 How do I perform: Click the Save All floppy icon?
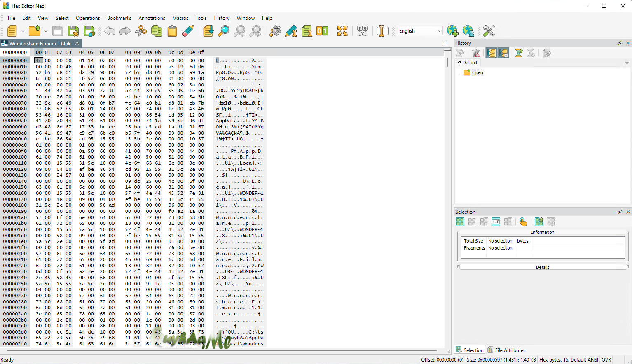click(89, 31)
